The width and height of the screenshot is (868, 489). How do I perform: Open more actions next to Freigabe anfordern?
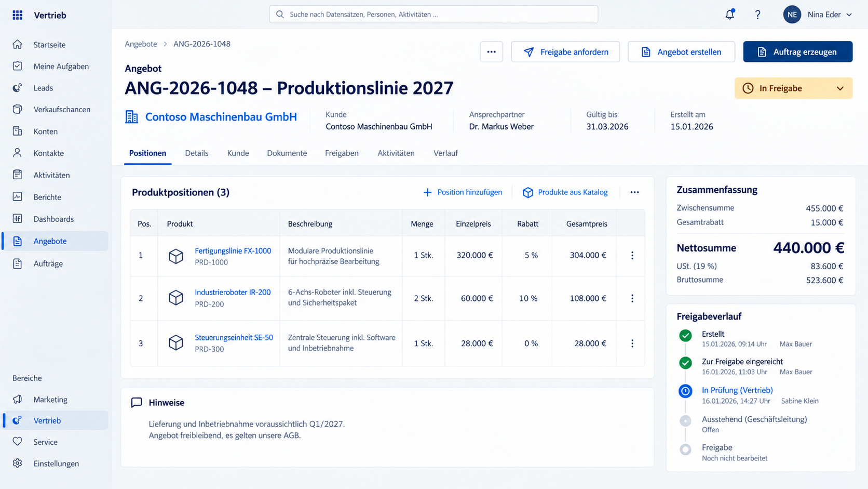(x=492, y=52)
